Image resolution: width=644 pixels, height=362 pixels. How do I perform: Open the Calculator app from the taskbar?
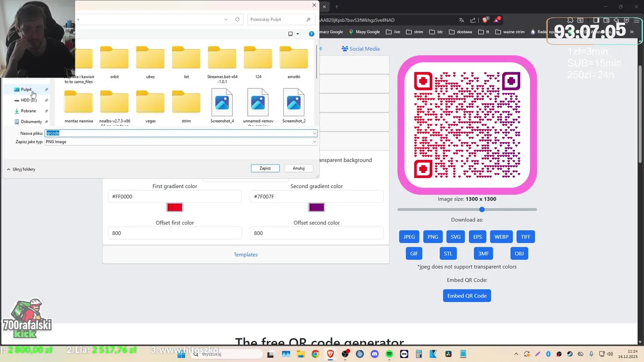point(419,354)
